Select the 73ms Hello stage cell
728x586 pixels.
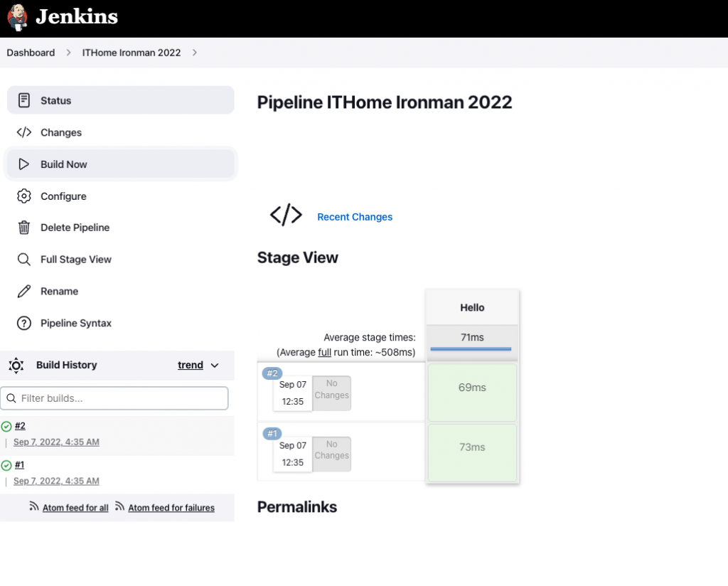[x=472, y=447]
